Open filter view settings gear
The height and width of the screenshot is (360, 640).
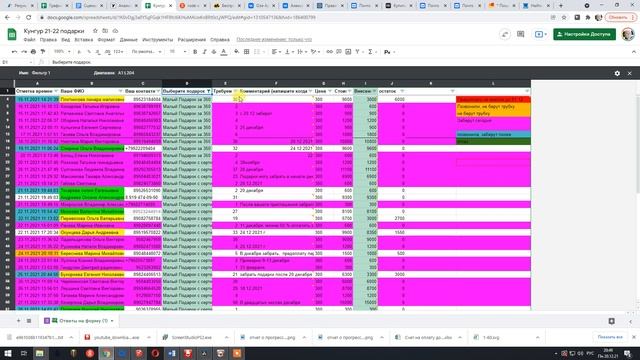pyautogui.click(x=617, y=73)
